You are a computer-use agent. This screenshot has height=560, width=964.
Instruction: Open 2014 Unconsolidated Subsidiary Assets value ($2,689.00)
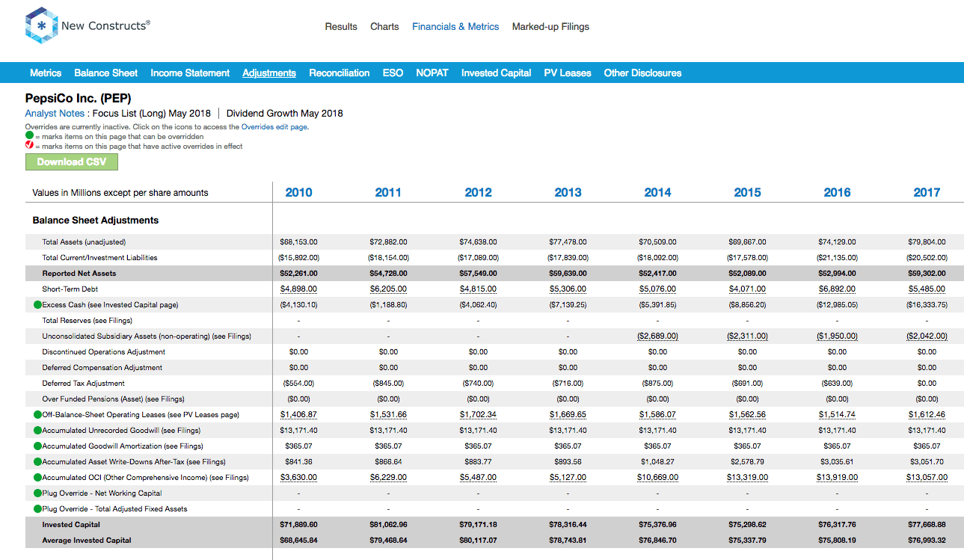pos(657,336)
